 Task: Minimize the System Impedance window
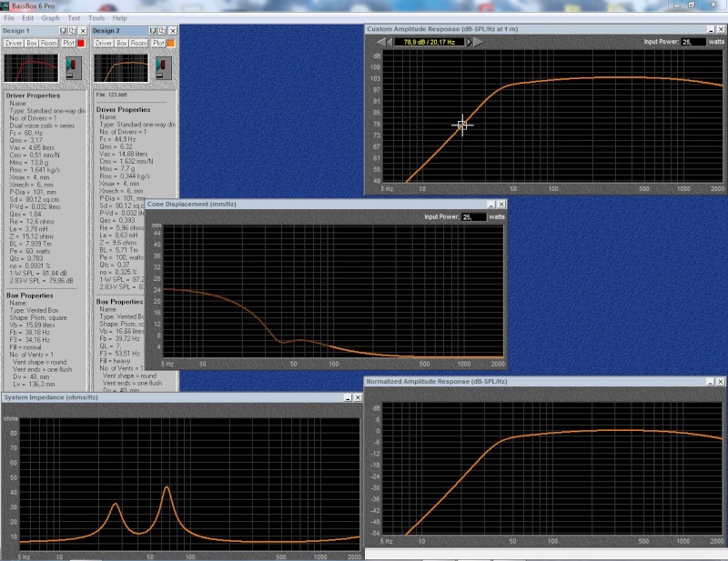click(348, 397)
